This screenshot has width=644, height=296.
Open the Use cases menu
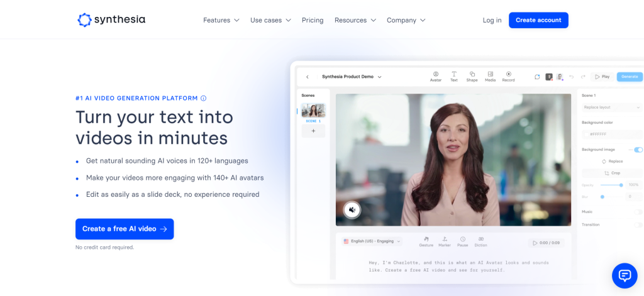pos(270,20)
